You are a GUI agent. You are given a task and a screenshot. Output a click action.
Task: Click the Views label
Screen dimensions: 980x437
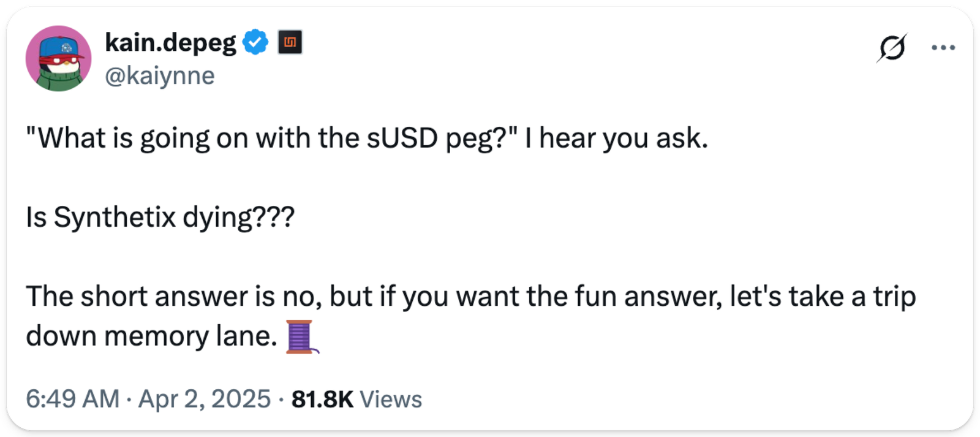pos(391,399)
